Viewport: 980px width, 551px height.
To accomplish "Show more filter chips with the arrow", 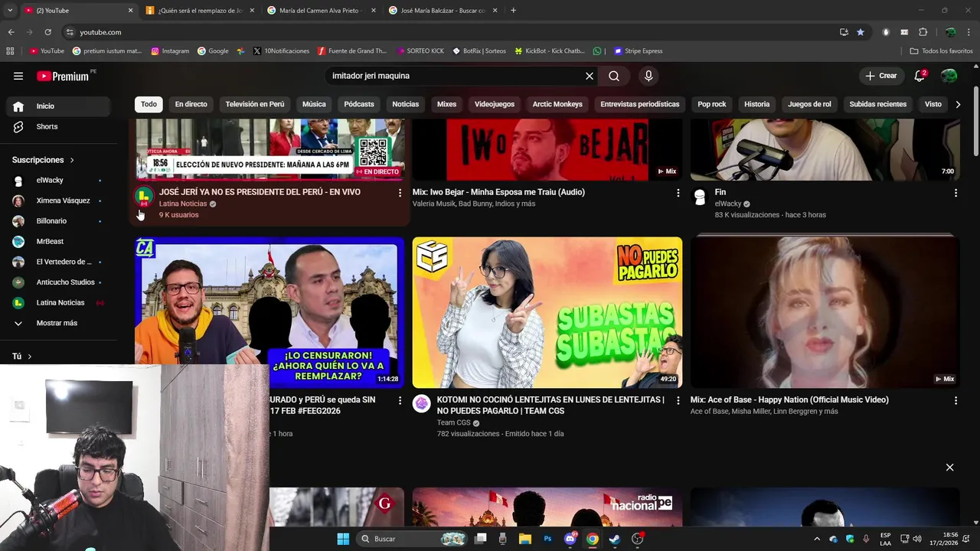I will pyautogui.click(x=958, y=104).
